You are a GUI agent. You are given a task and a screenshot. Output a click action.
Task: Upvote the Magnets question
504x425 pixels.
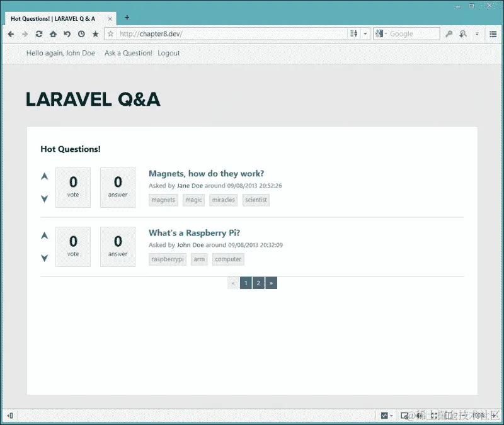click(45, 176)
